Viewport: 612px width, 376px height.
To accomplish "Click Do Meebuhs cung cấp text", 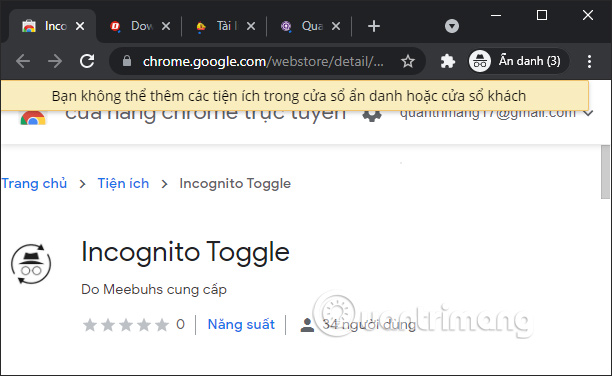I will point(154,290).
